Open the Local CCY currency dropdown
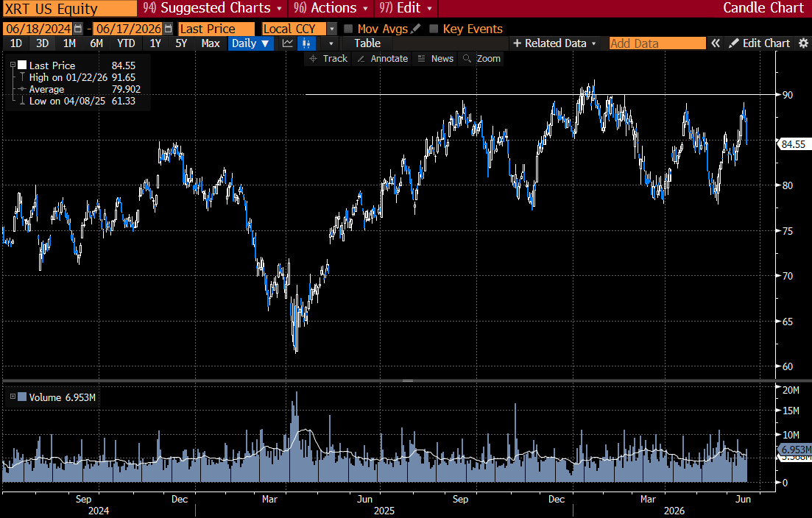 (333, 29)
